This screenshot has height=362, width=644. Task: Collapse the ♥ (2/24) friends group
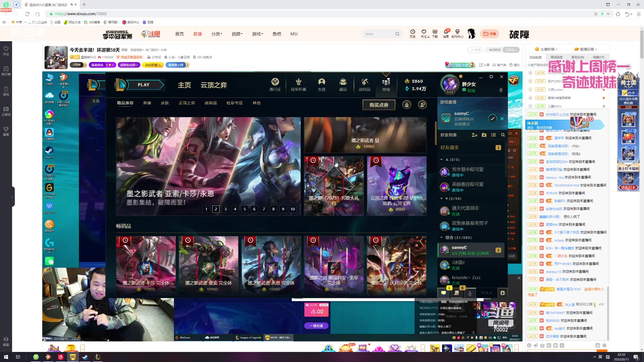click(x=442, y=198)
